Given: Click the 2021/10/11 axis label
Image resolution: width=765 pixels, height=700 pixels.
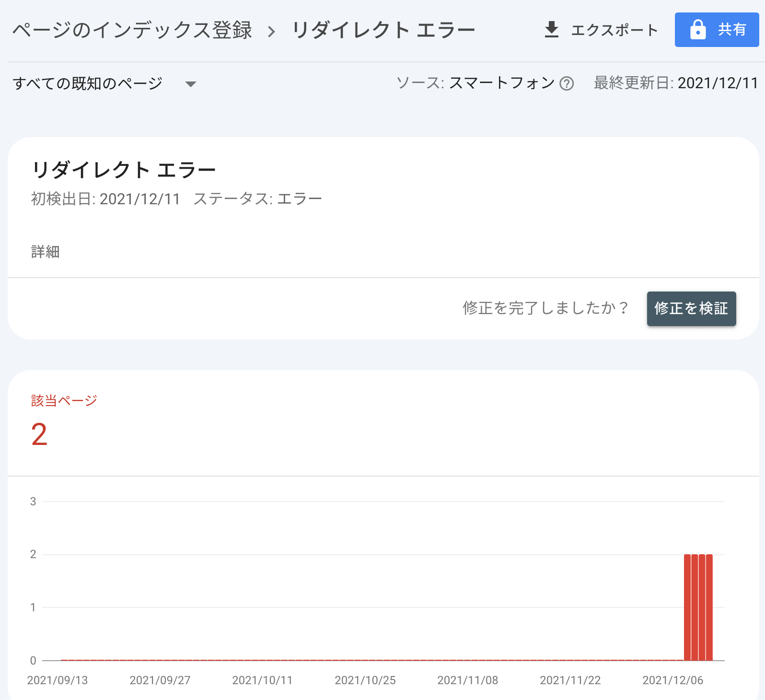Looking at the screenshot, I should [262, 680].
